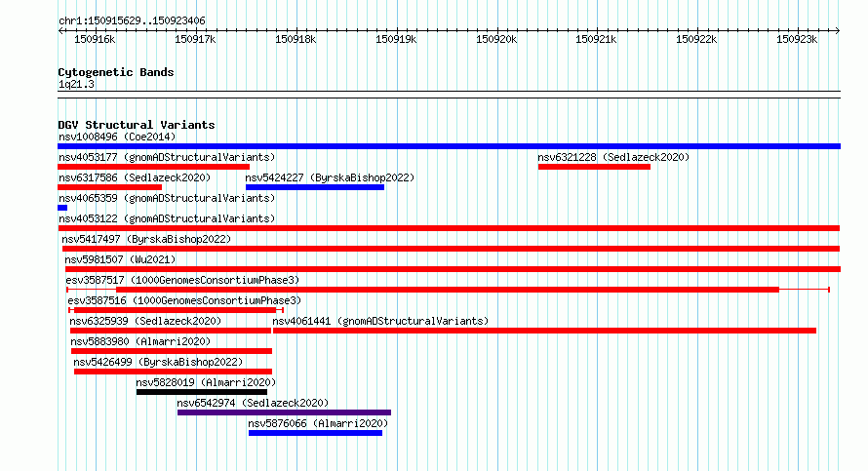
Task: Open nsv5828019 (Almarri2020) label
Action: [x=206, y=382]
